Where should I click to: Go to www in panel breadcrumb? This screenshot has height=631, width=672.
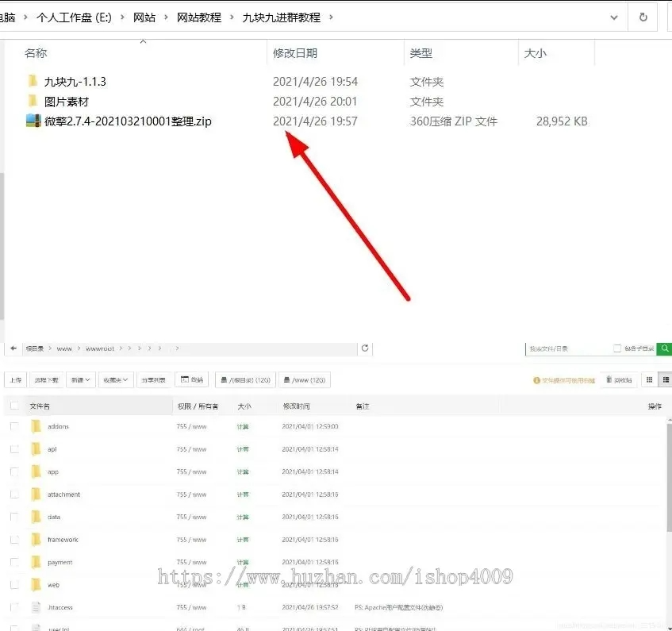pyautogui.click(x=64, y=348)
